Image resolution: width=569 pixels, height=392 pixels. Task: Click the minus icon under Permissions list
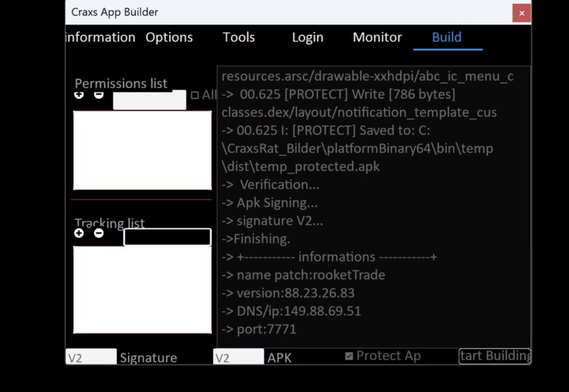(x=99, y=95)
